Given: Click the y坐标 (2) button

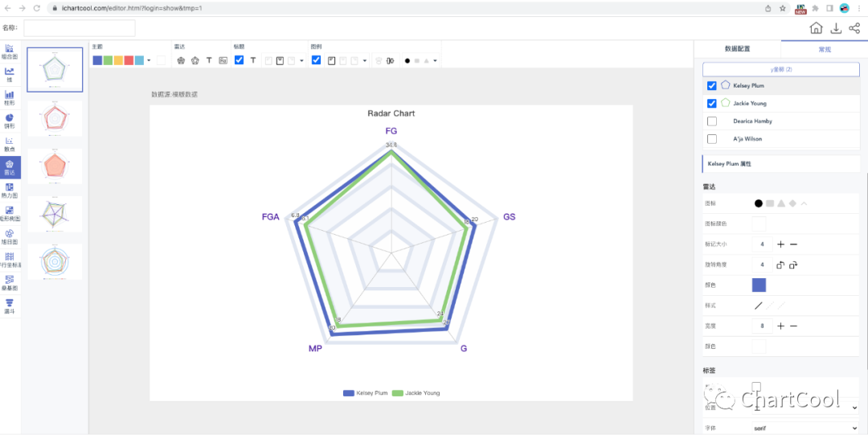Looking at the screenshot, I should click(x=781, y=69).
